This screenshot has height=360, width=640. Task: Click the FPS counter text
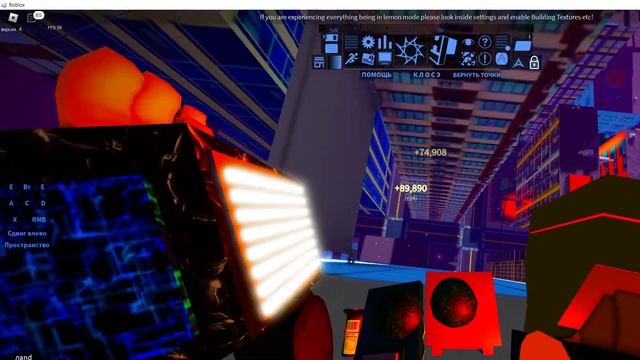(55, 28)
